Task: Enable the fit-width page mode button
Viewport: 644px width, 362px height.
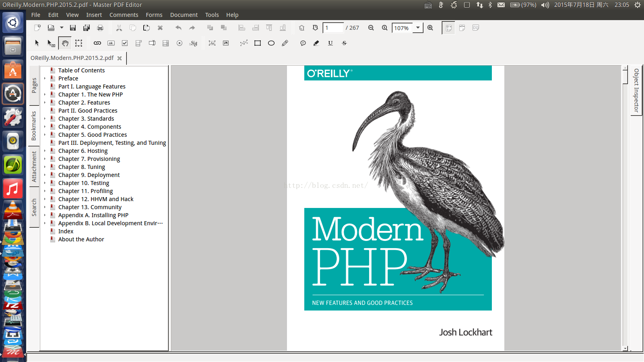Action: pyautogui.click(x=462, y=28)
